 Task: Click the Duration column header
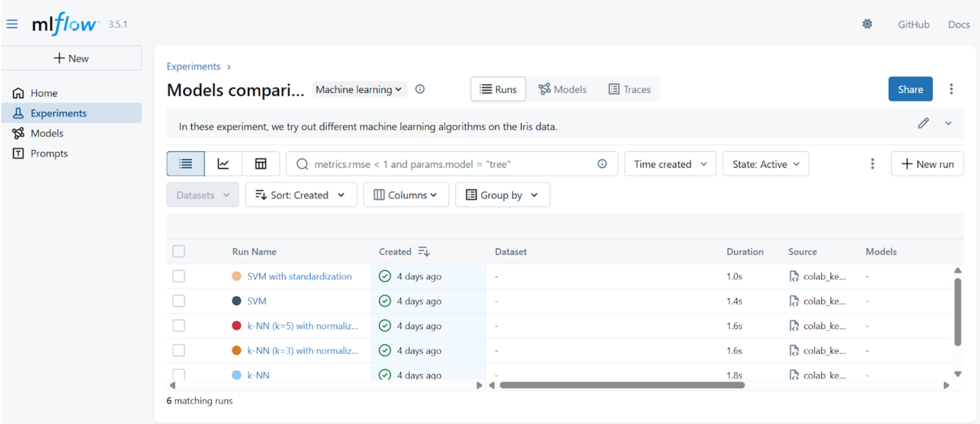point(745,251)
